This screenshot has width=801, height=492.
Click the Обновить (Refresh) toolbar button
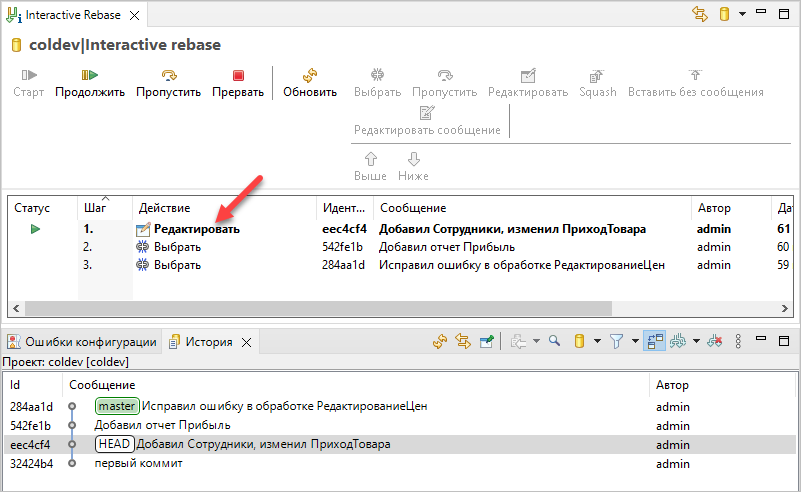[x=310, y=82]
